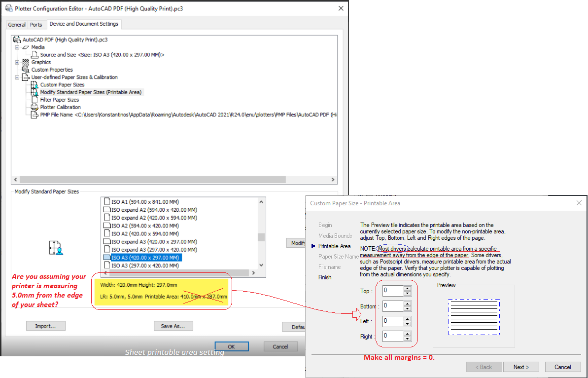Click the paper preview icon in Modify Standard Paper Sizes
Viewport: 588px width, 378px height.
pos(57,247)
